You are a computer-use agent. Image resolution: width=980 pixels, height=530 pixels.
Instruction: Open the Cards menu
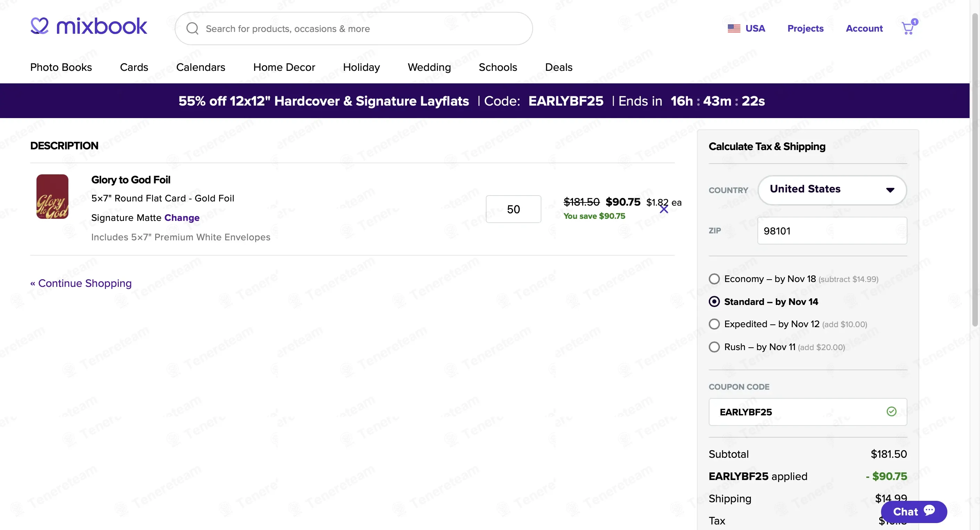click(134, 67)
